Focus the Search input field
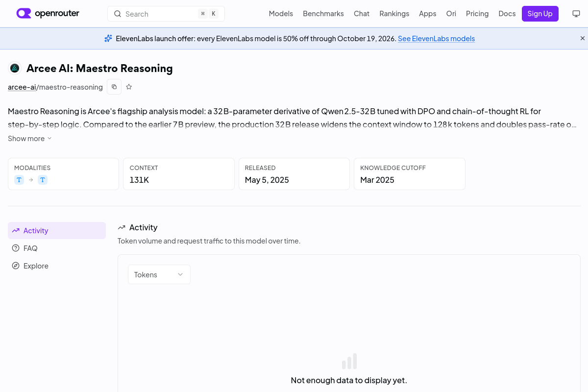Image resolution: width=588 pixels, height=392 pixels. pyautogui.click(x=166, y=14)
